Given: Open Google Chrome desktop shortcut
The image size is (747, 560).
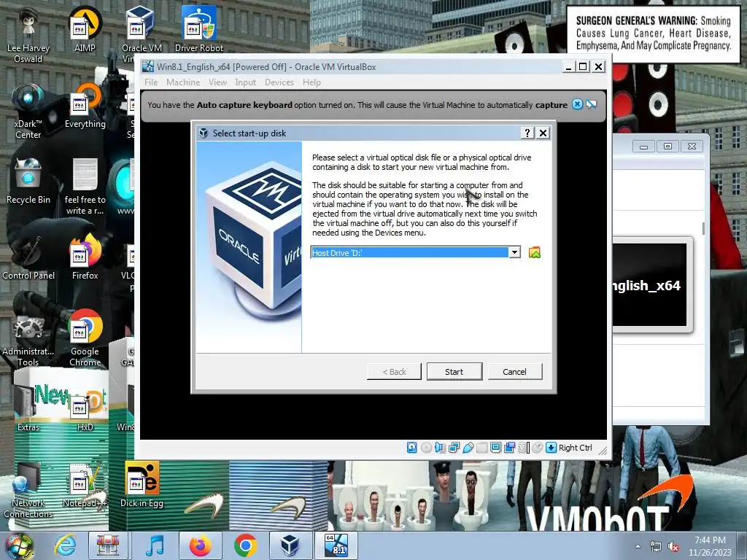Looking at the screenshot, I should coord(85,338).
